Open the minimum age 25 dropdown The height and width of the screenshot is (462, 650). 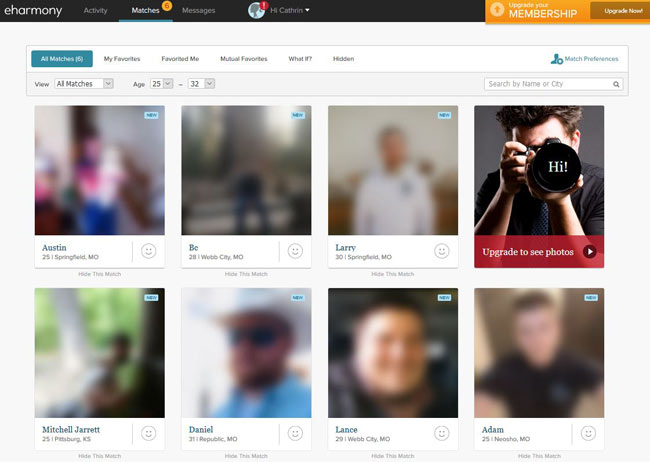(x=161, y=84)
